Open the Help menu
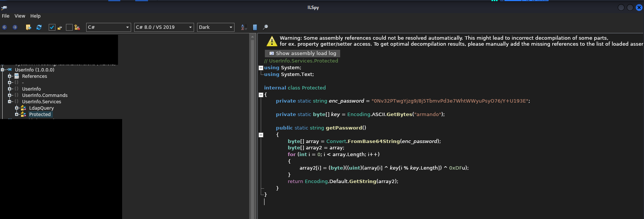 [36, 16]
